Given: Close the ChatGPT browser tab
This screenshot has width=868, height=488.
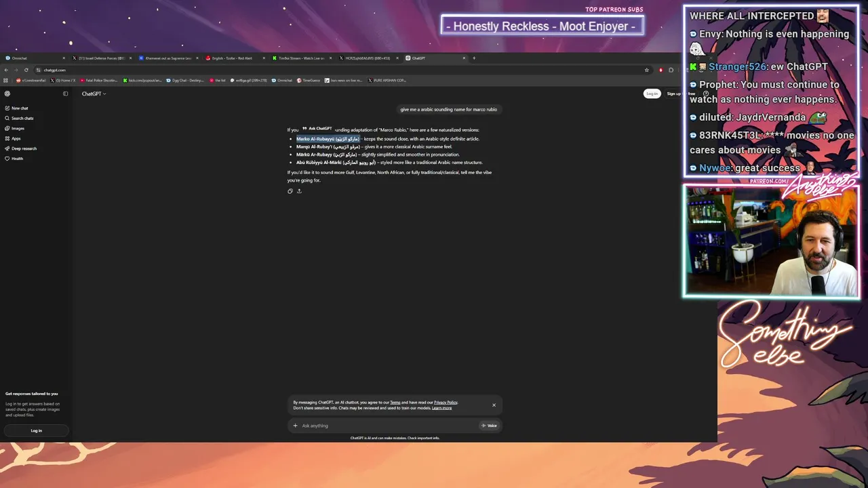Looking at the screenshot, I should 465,58.
